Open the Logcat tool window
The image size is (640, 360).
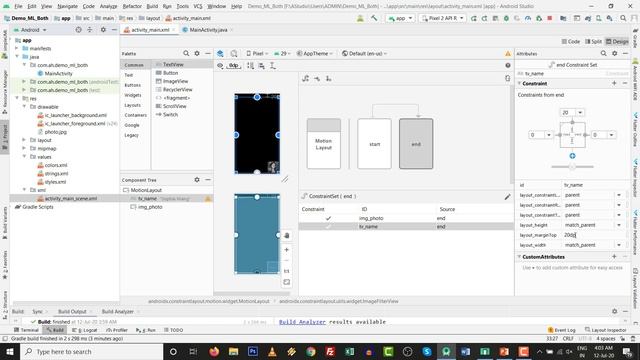click(x=85, y=330)
